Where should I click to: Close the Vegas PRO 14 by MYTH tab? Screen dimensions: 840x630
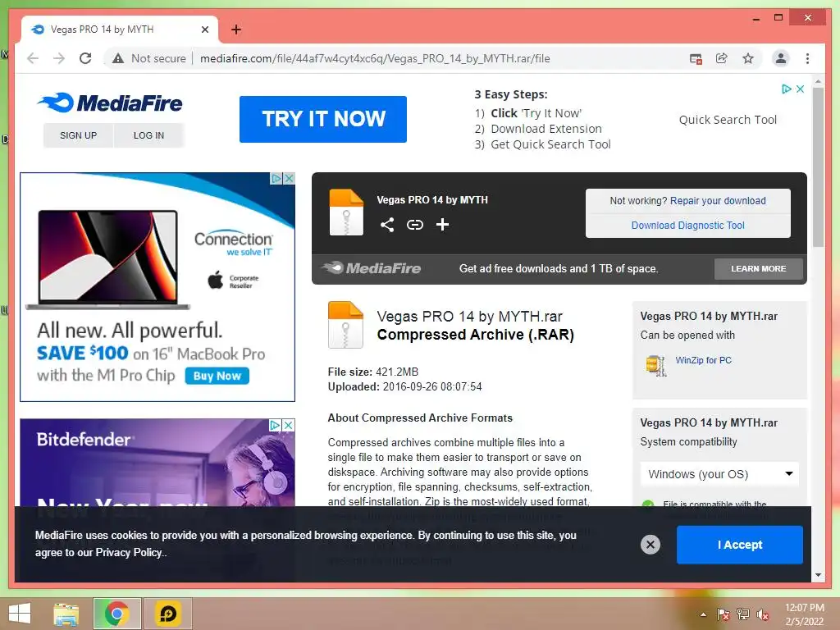pos(204,30)
